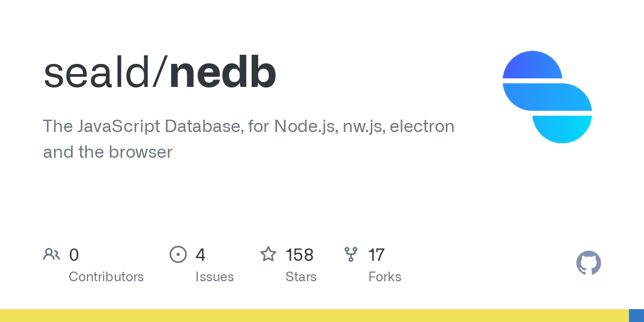
Task: Click the slash between seald and nedb
Action: [160, 73]
